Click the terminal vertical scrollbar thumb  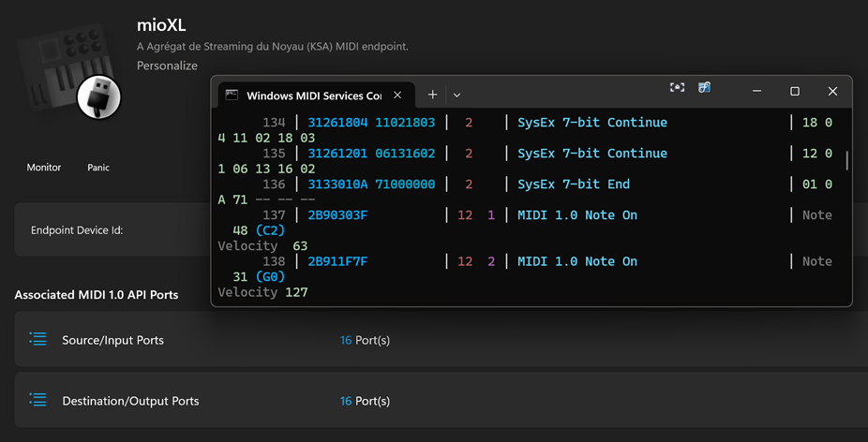point(846,161)
